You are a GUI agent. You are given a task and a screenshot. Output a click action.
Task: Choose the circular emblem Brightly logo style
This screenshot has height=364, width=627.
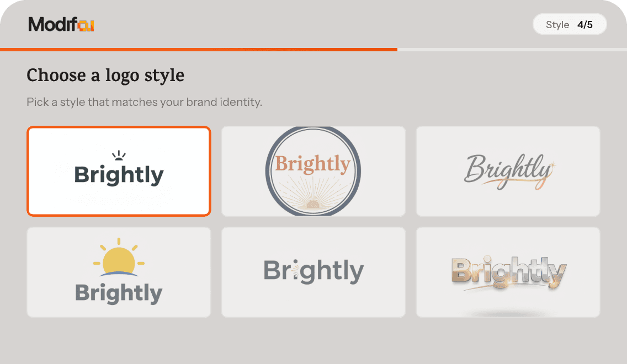tap(313, 171)
